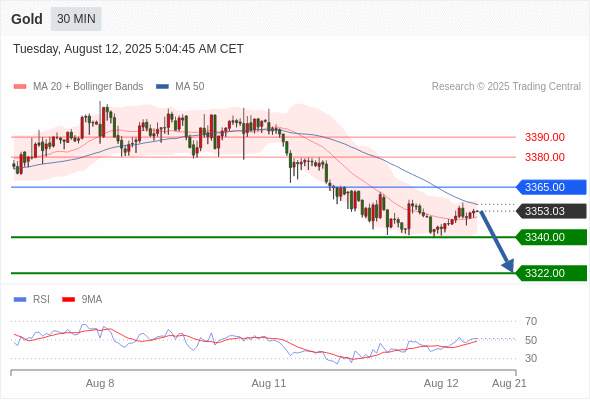
Task: Click the green 3322.00 target tag
Action: coord(552,273)
